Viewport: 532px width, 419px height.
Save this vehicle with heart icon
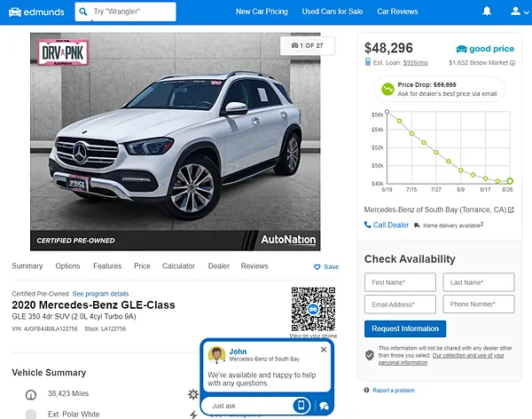click(317, 267)
